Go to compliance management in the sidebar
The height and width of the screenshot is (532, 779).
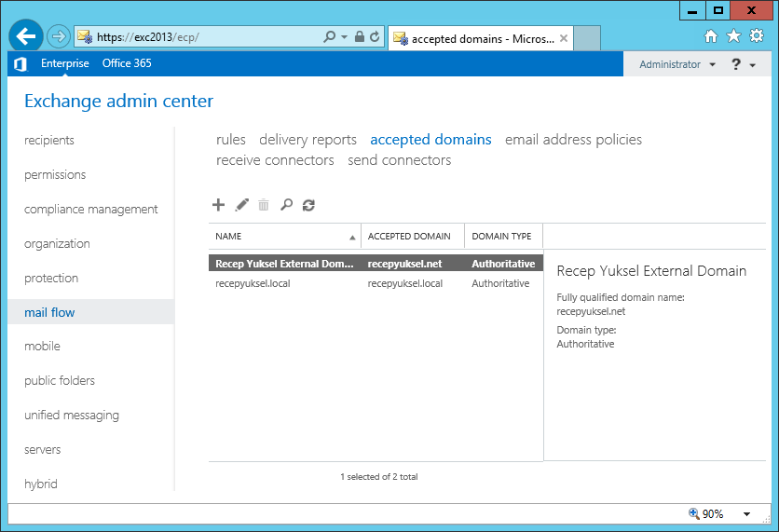pos(91,209)
